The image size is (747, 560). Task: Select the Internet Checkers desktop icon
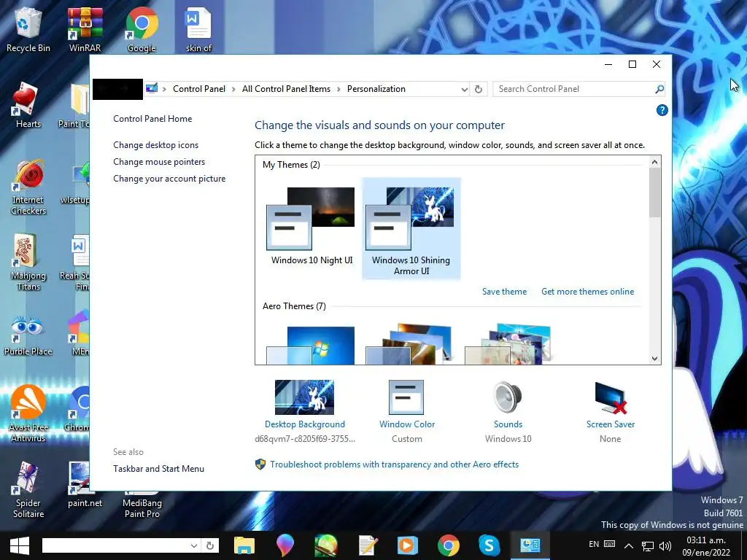(x=28, y=187)
